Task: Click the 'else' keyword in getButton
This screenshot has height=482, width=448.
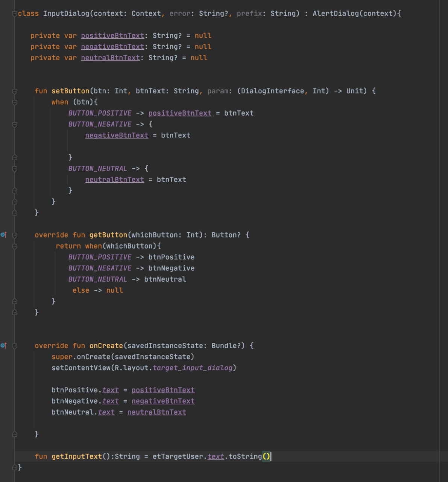Action: [81, 290]
